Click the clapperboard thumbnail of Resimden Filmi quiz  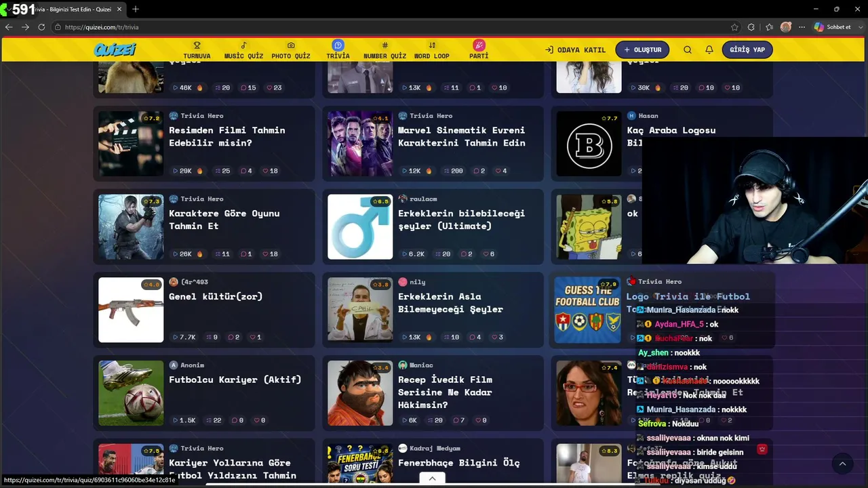click(x=131, y=144)
